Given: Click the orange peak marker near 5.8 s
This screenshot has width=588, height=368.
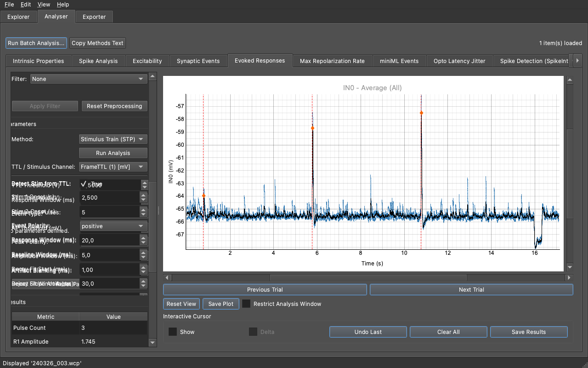Looking at the screenshot, I should pos(312,128).
